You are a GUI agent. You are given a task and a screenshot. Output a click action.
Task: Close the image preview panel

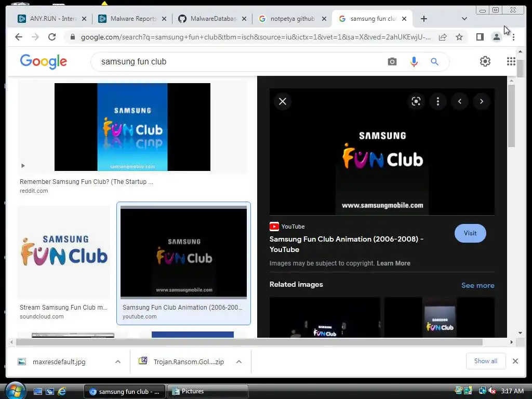pos(283,101)
